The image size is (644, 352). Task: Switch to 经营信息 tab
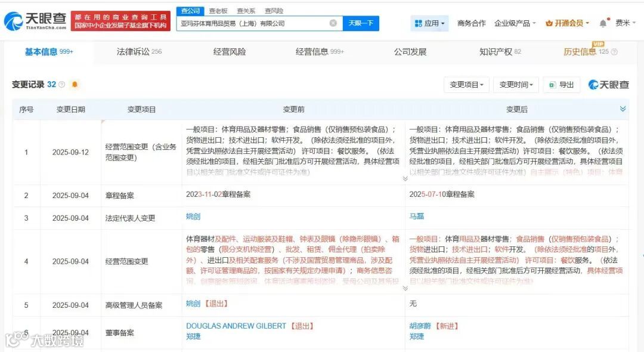point(320,52)
